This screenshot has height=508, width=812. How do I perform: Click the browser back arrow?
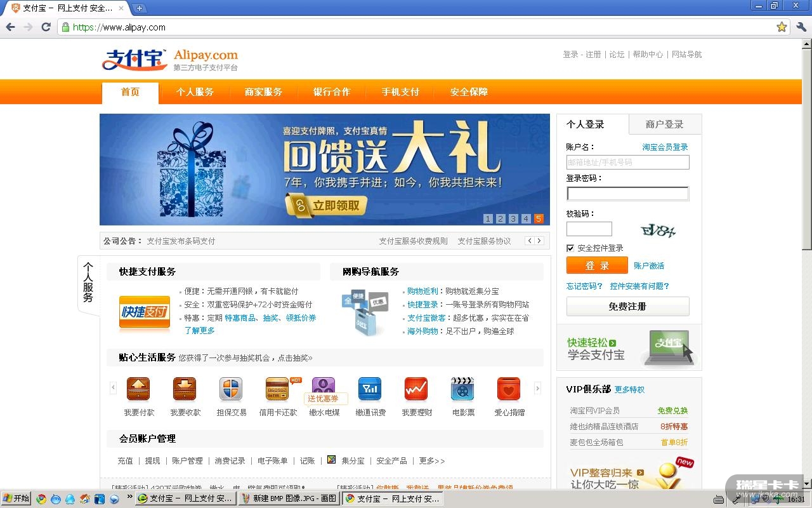pos(11,27)
